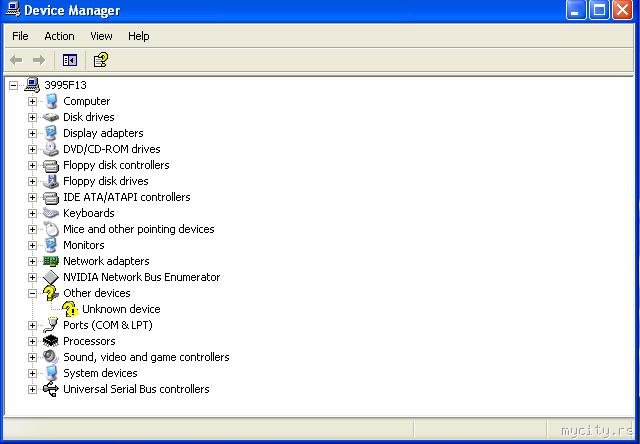
Task: Expand the Sound, video and game controllers node
Action: (32, 357)
